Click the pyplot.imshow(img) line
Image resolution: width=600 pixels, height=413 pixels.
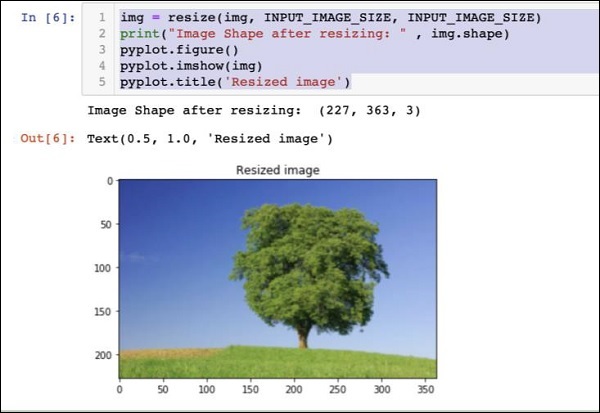[x=191, y=66]
